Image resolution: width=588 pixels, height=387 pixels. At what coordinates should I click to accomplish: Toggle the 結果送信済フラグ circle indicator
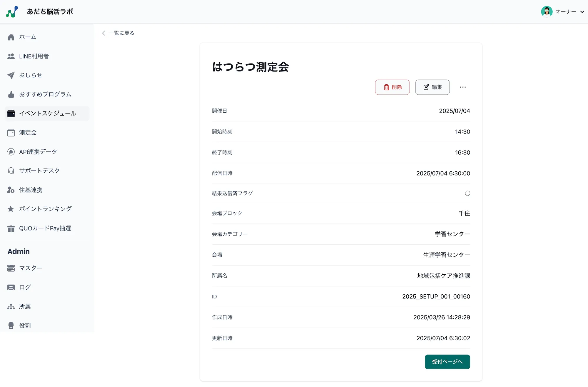point(467,193)
